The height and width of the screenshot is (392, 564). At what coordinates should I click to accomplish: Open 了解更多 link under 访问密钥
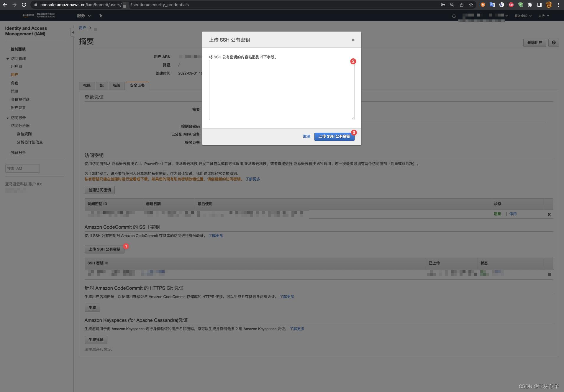click(x=253, y=179)
